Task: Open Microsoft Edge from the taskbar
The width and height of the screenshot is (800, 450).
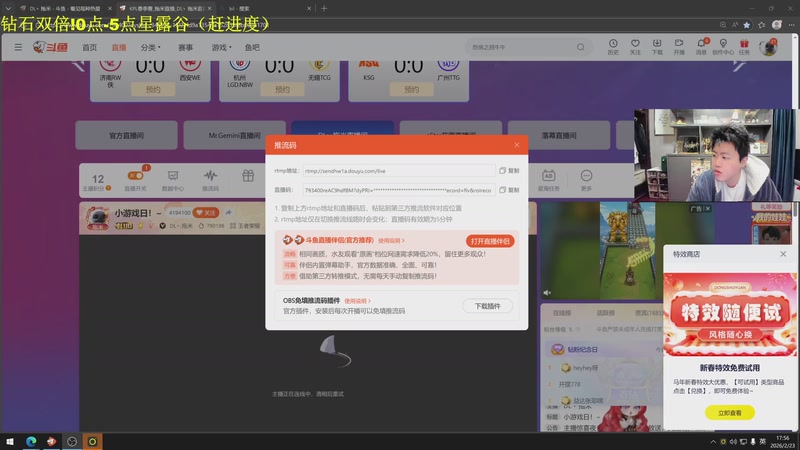Action: (x=31, y=441)
